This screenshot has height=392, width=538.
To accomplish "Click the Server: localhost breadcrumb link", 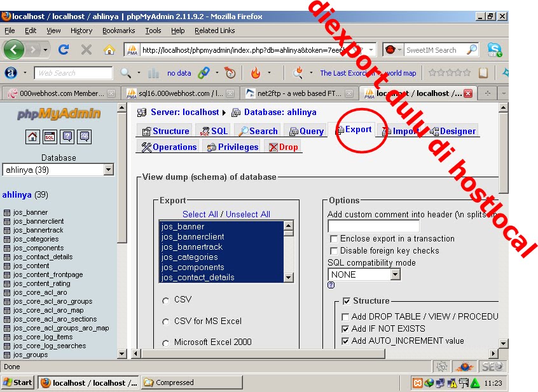I will pyautogui.click(x=184, y=112).
